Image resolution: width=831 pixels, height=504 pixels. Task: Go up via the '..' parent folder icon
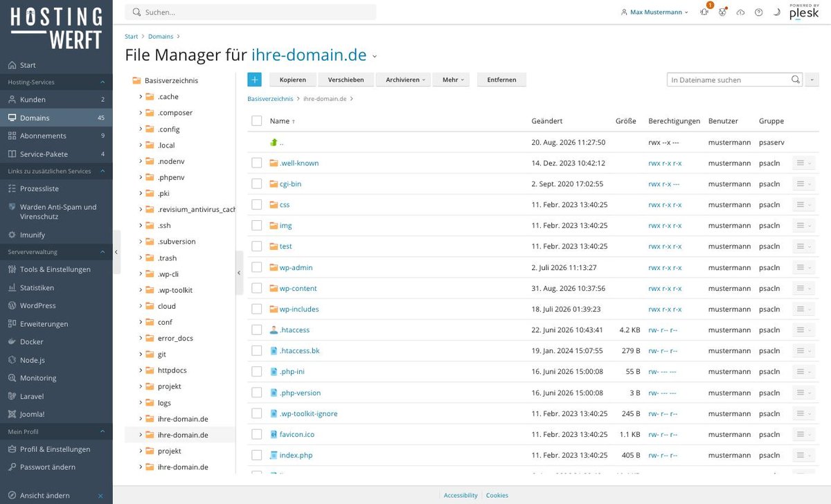[274, 143]
